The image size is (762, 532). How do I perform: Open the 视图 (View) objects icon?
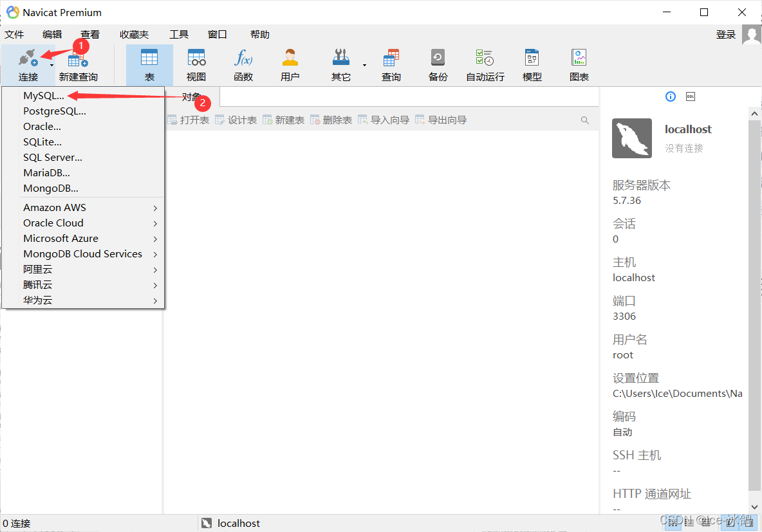point(196,57)
